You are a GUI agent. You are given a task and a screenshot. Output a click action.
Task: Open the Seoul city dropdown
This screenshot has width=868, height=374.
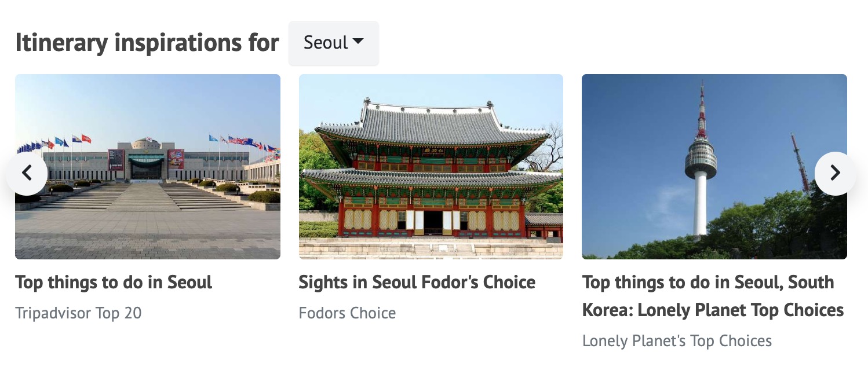[333, 43]
